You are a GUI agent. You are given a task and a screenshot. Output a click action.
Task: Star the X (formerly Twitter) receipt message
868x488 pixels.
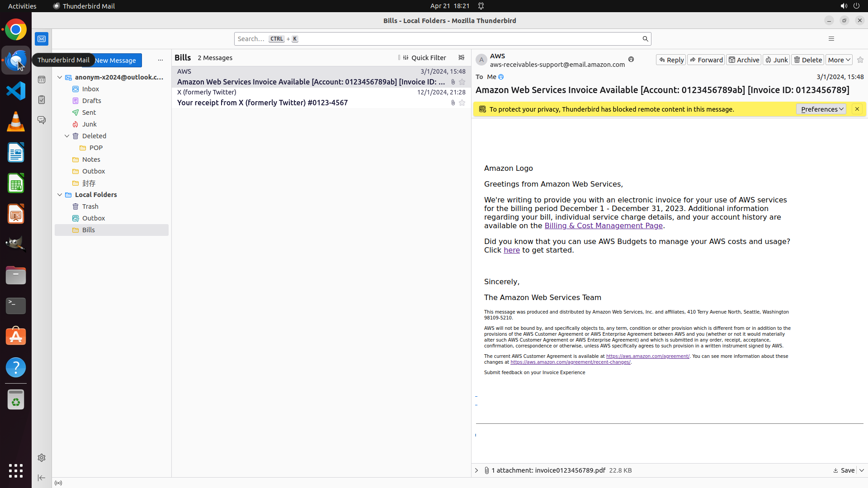(462, 103)
